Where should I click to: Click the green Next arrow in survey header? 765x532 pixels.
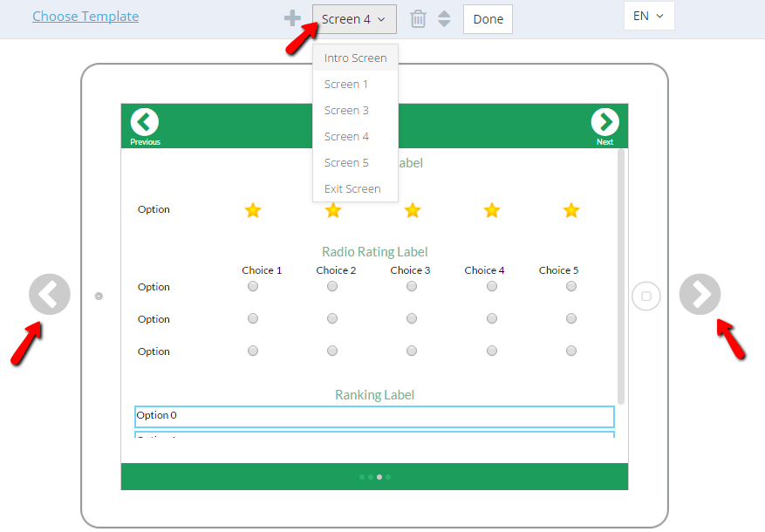tap(605, 122)
